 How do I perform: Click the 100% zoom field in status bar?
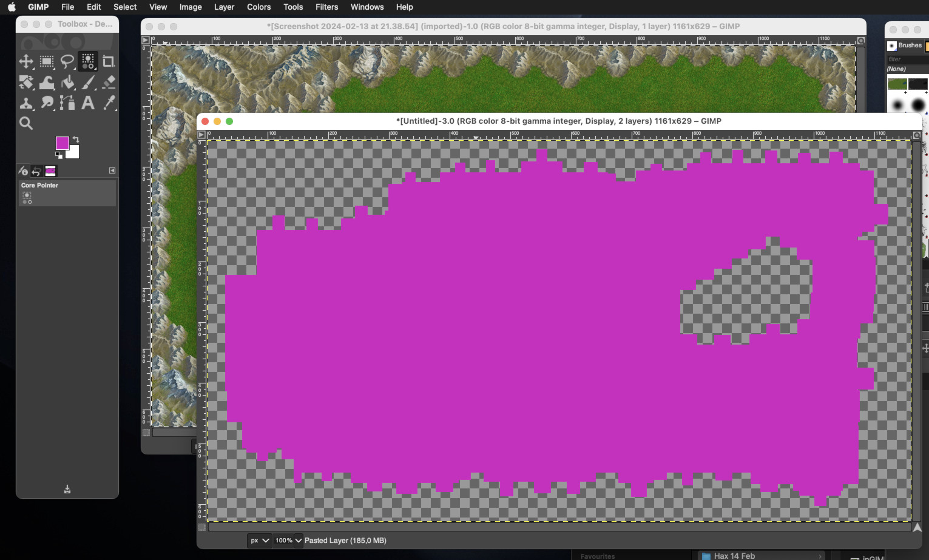click(283, 541)
